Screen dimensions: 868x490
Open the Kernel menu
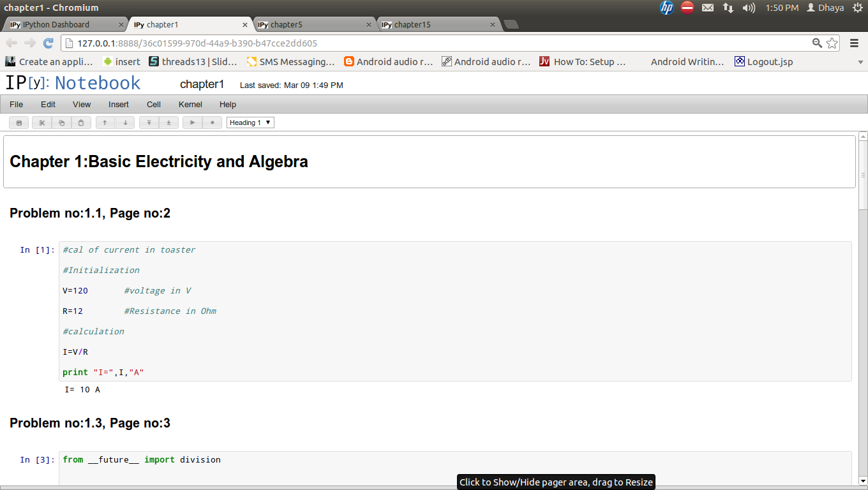click(190, 105)
